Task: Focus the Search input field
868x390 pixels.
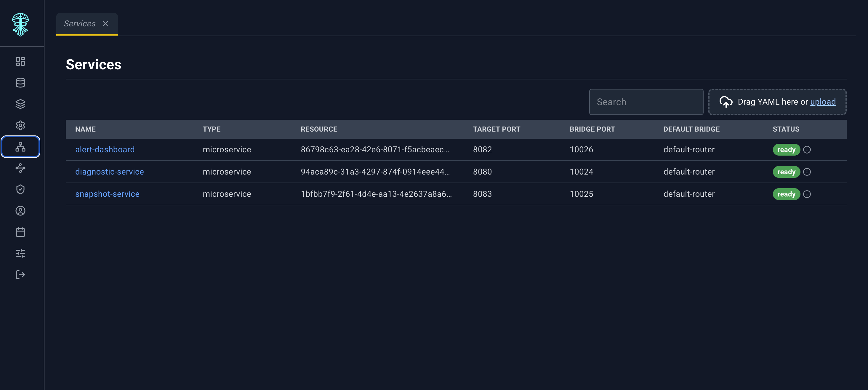Action: tap(646, 102)
